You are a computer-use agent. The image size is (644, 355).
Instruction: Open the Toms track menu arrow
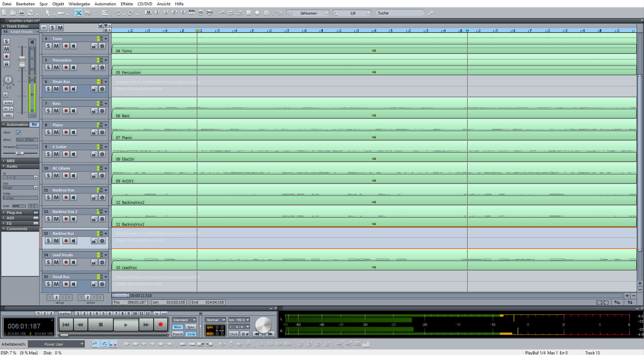pyautogui.click(x=106, y=39)
